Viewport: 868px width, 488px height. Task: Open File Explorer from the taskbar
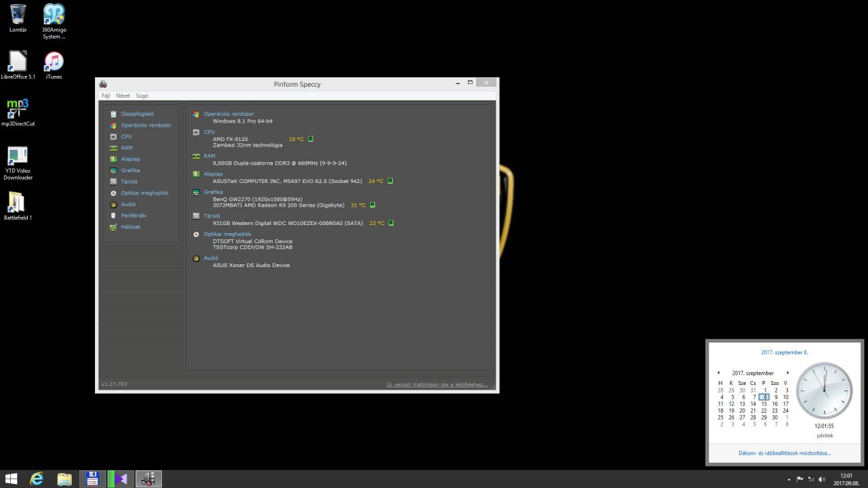pos(64,479)
